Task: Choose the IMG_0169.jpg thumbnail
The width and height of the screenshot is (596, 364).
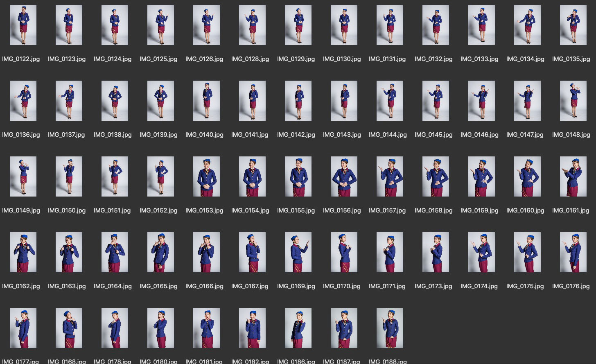Action: tap(298, 252)
